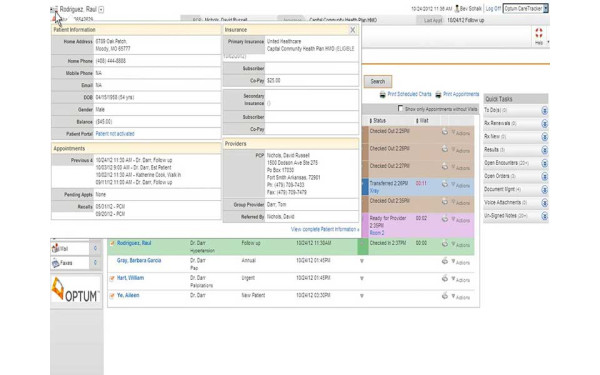The image size is (600, 375).
Task: Open Actions menu in Transferred 2:26PM row
Action: point(461,186)
